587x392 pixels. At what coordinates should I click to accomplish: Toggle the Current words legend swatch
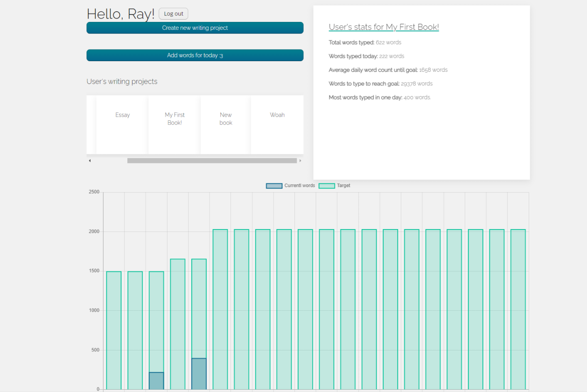[x=274, y=186]
